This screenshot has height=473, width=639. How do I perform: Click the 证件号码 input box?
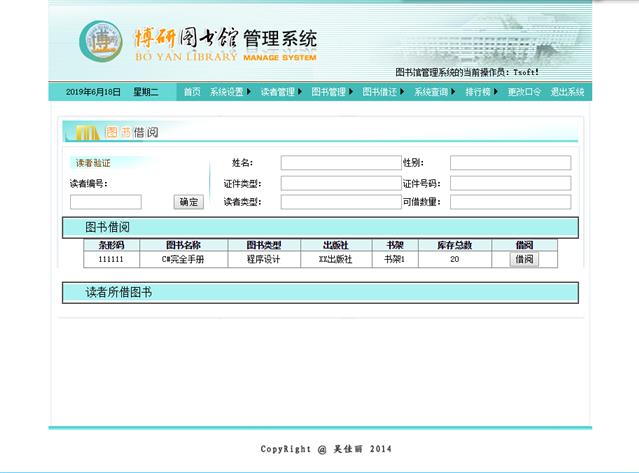tap(510, 183)
